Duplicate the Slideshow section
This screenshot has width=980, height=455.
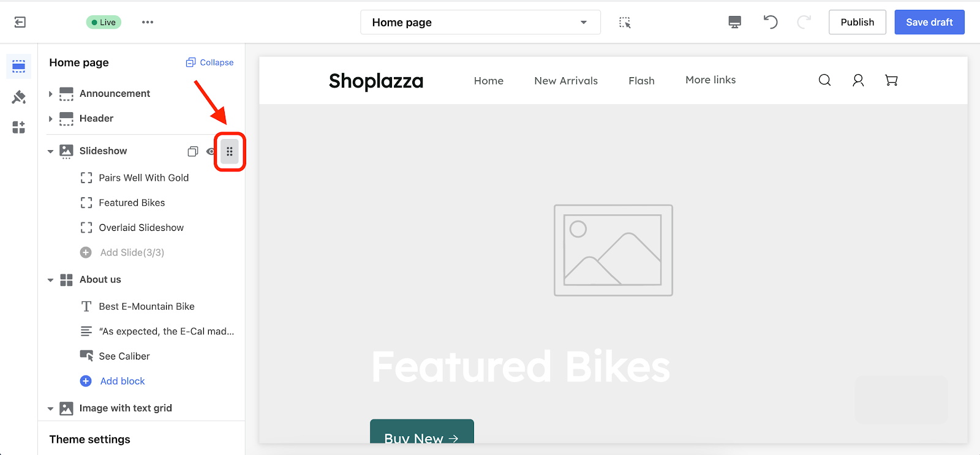(x=193, y=151)
